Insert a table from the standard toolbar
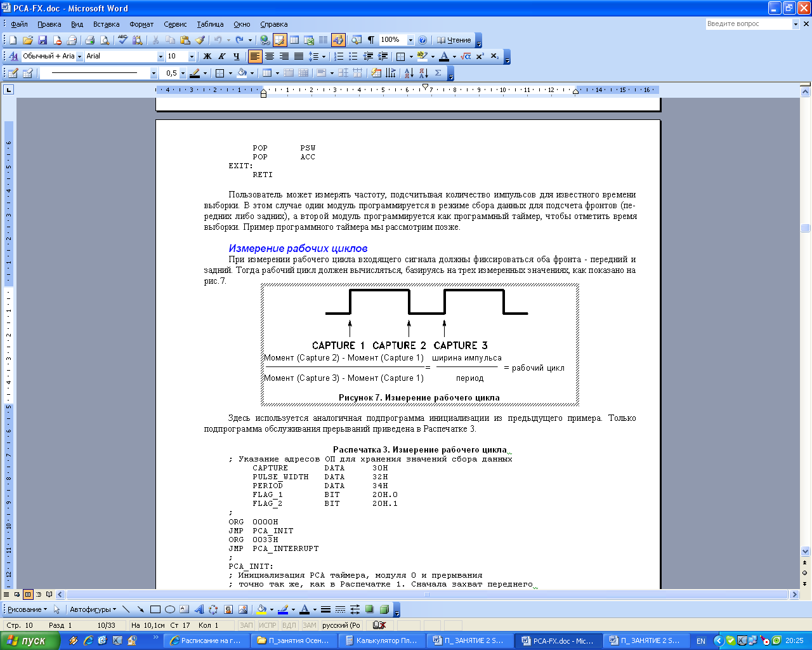The height and width of the screenshot is (650, 812). click(x=294, y=40)
